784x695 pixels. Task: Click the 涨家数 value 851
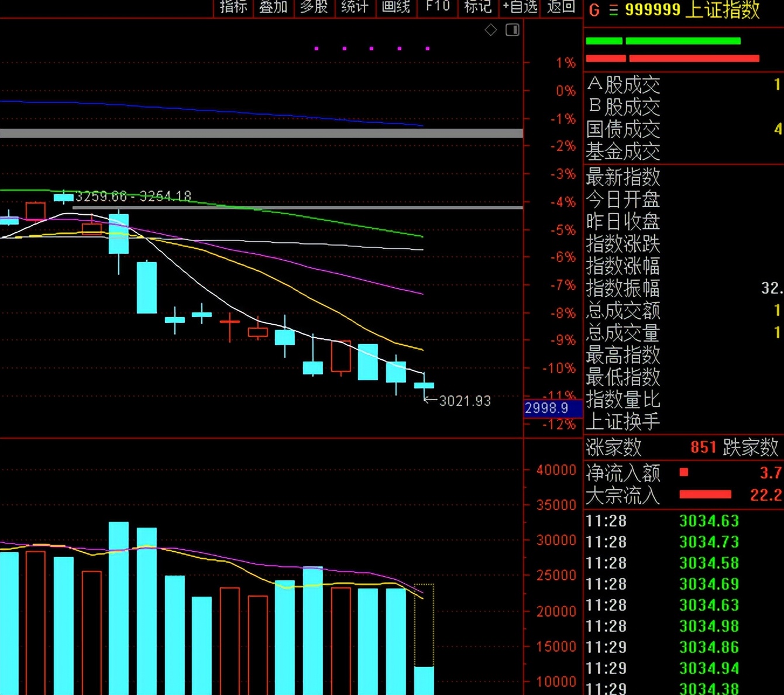(703, 448)
